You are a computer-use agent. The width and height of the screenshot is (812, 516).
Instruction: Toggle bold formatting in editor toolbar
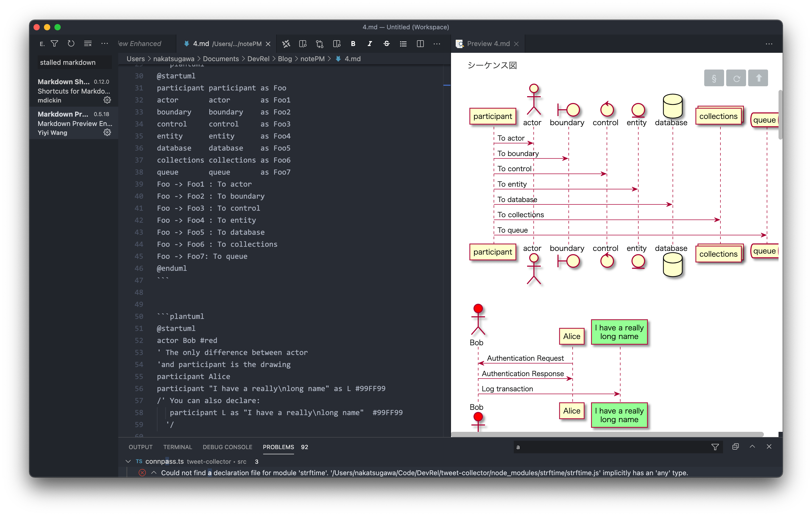click(x=353, y=44)
